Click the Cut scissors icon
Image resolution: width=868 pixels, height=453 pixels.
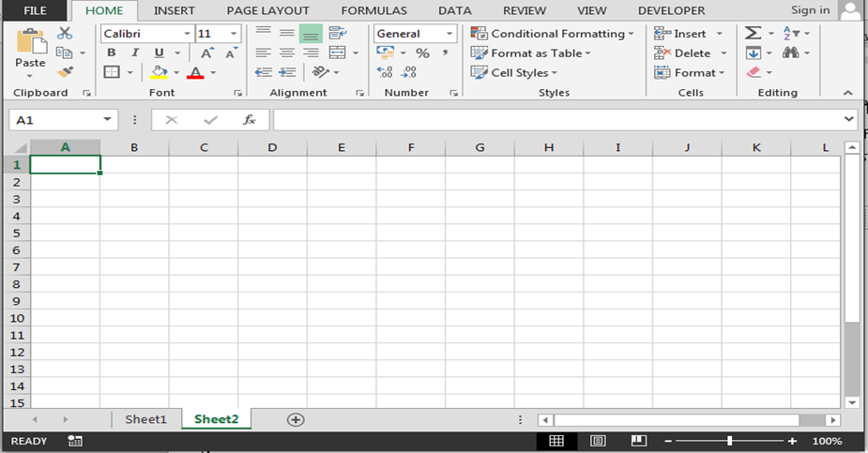[x=64, y=33]
